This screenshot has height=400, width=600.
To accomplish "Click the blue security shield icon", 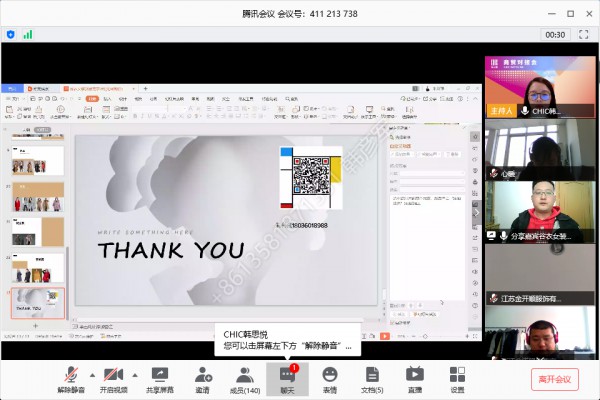I will click(11, 34).
